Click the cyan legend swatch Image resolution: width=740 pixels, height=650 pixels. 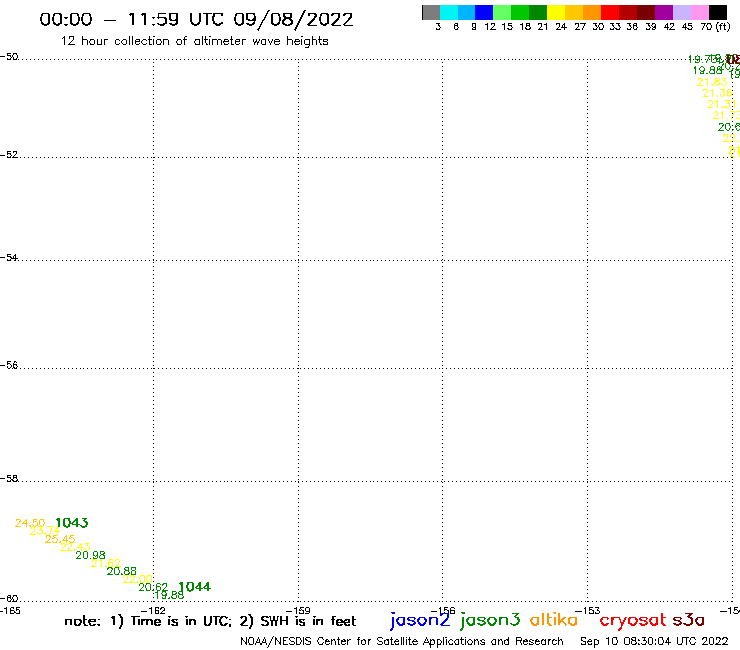tap(449, 13)
